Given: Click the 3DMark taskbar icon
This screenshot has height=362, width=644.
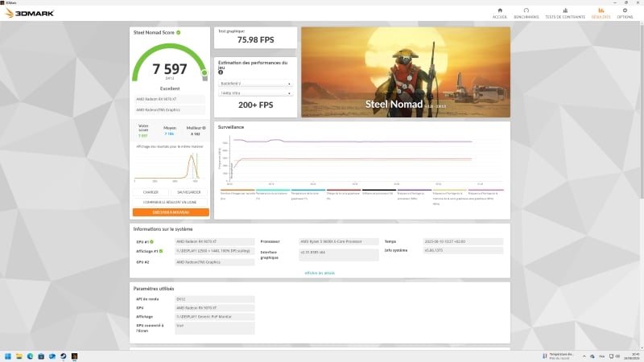Looking at the screenshot, I should [74, 356].
